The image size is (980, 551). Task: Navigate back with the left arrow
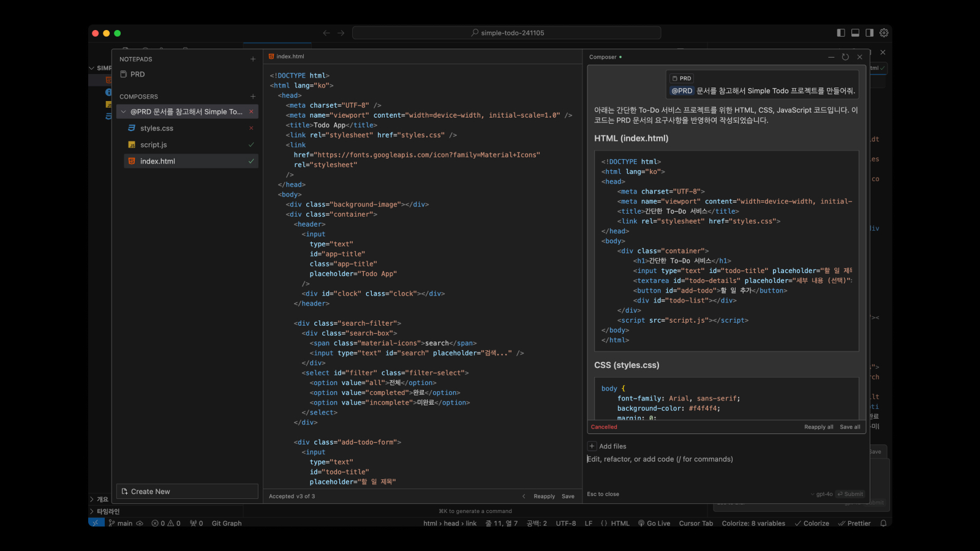click(326, 33)
